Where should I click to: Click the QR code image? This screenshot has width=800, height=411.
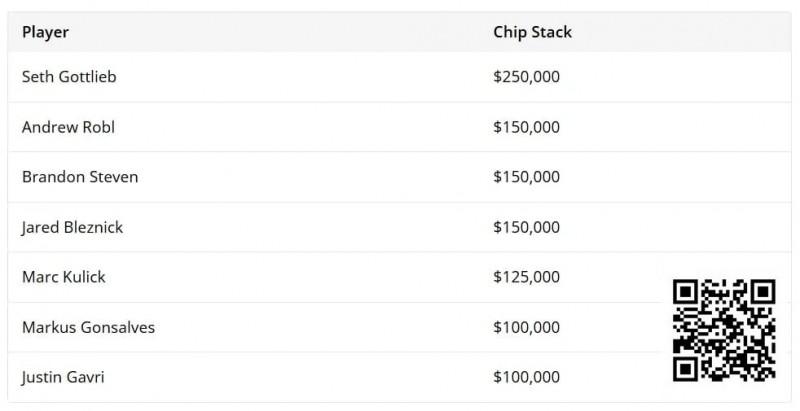(x=725, y=330)
